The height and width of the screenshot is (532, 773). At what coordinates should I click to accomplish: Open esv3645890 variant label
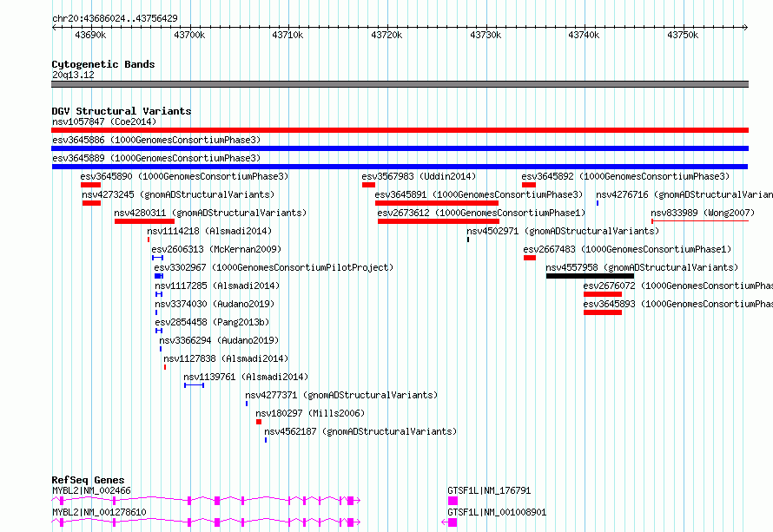pyautogui.click(x=184, y=176)
